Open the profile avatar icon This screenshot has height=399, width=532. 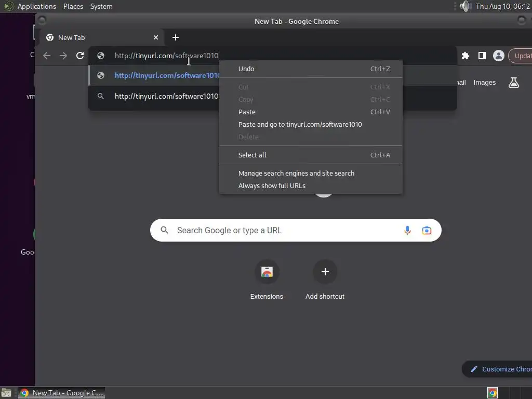(x=498, y=56)
